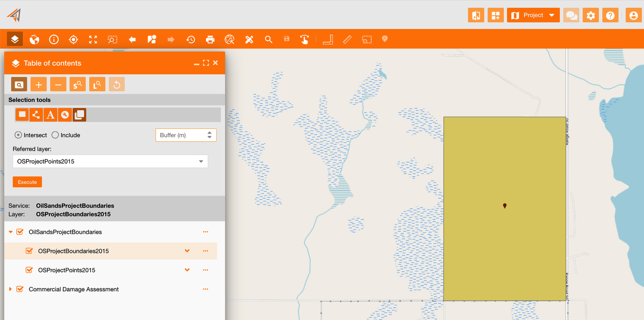This screenshot has height=320, width=644.
Task: Select the diagonal ruler measure tool
Action: point(347,39)
